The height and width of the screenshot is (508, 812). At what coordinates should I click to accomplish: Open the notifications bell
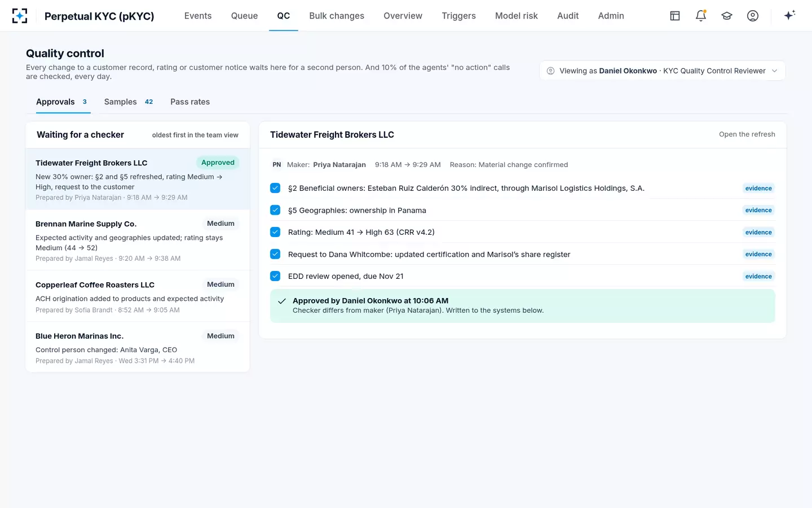tap(701, 16)
